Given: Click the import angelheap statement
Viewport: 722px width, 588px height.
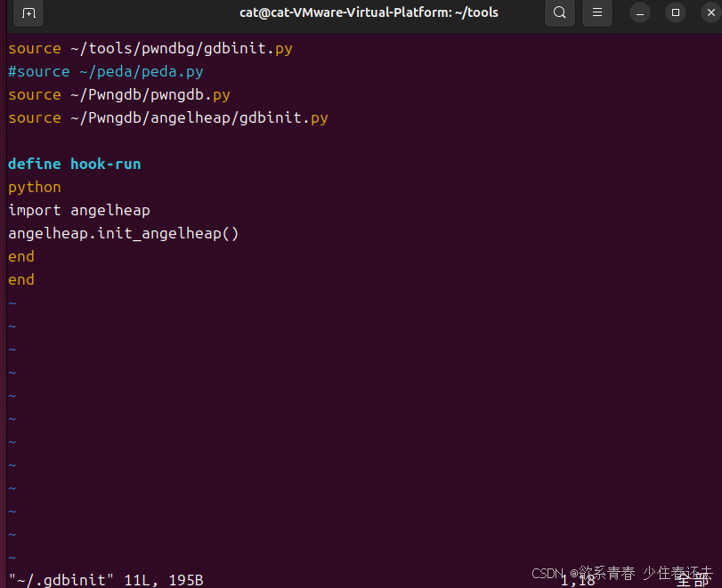Looking at the screenshot, I should click(78, 210).
